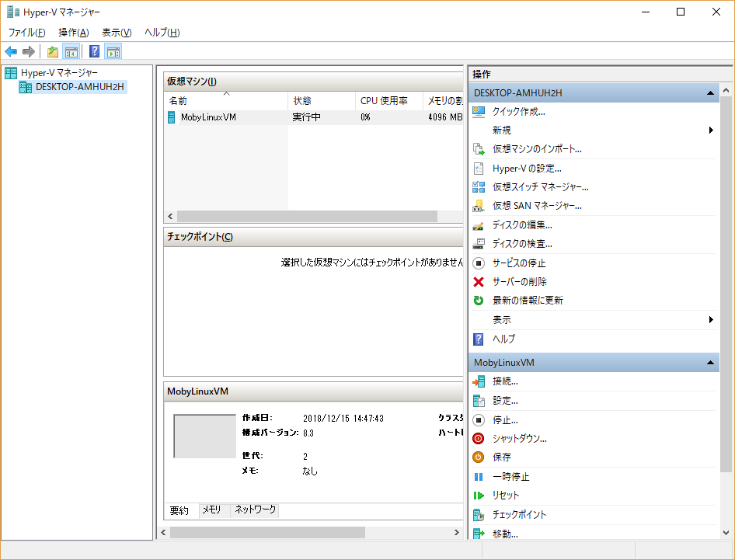The image size is (735, 560).
Task: Click the シャットダウン... action text
Action: 519,439
